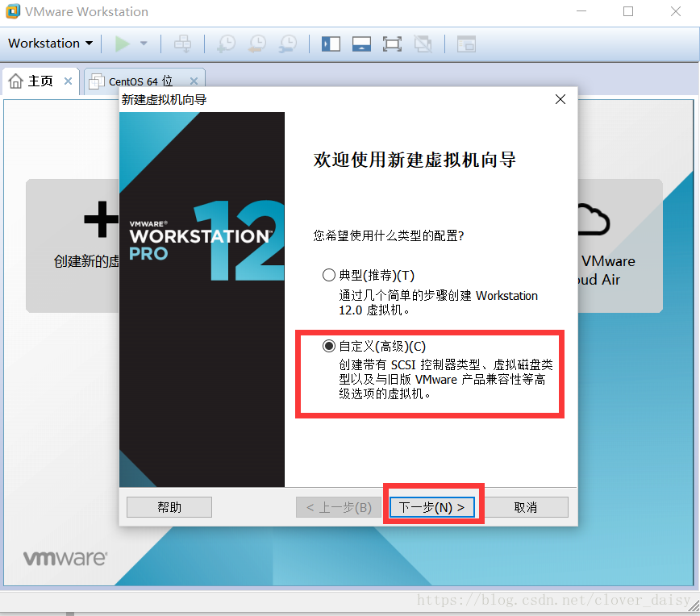Click the 创建新的虚拟机 tile label
The width and height of the screenshot is (700, 616).
(86, 261)
